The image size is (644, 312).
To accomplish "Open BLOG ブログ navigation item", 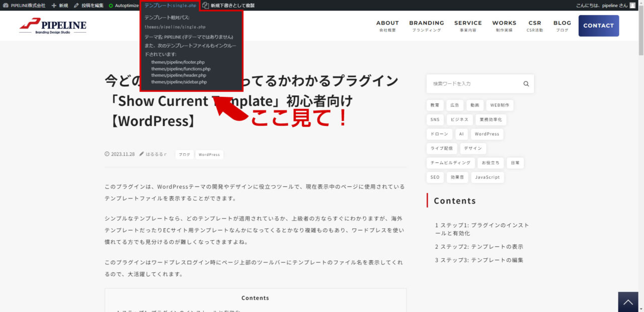I will tap(562, 26).
